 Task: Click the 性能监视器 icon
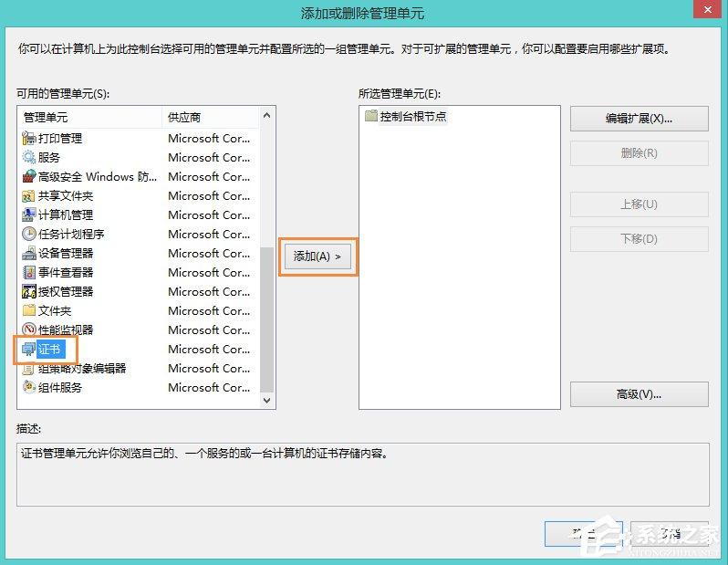click(29, 330)
